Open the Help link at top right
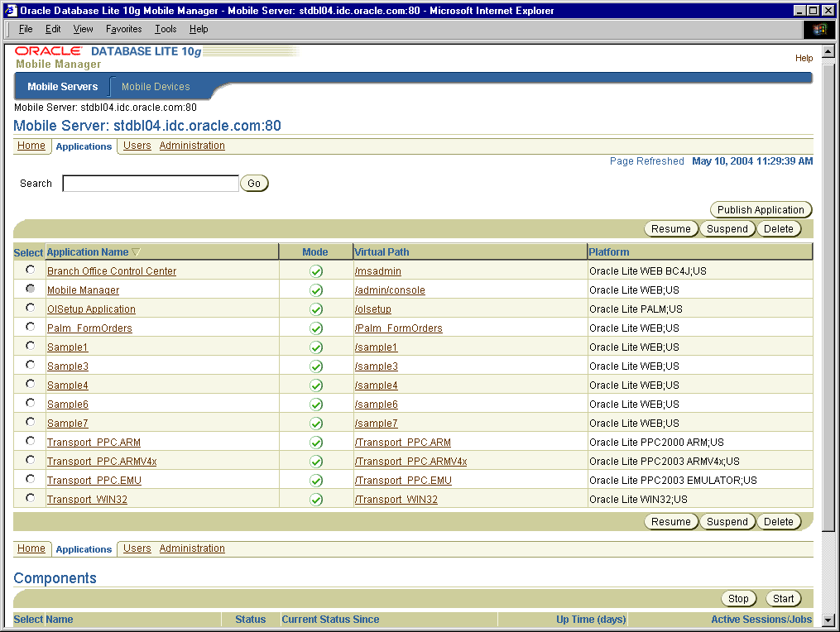This screenshot has height=632, width=840. (x=804, y=58)
